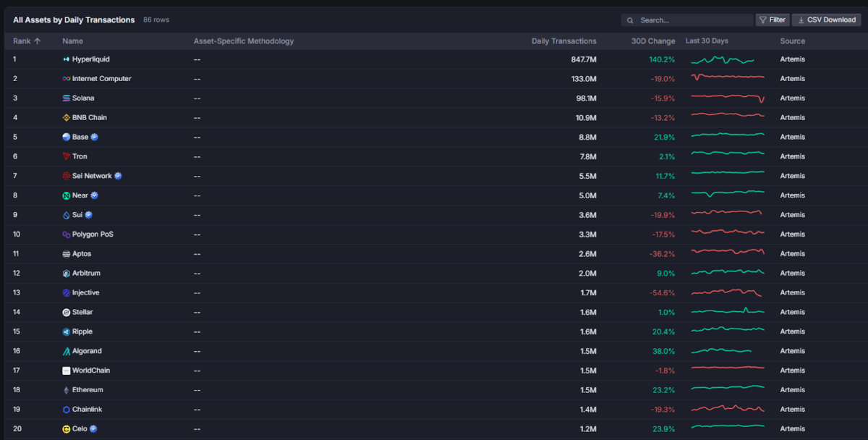Screen dimensions: 868x440
Task: Click the WorldChain logo icon
Action: coord(67,371)
